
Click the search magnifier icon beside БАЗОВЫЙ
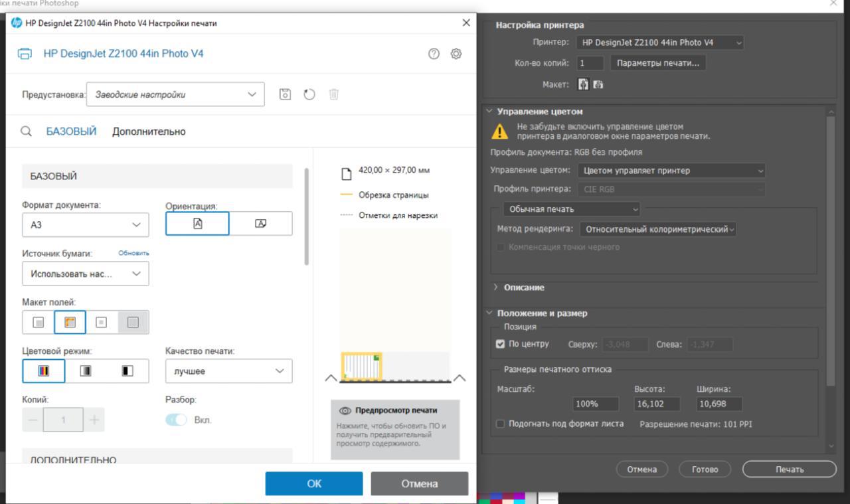pyautogui.click(x=27, y=131)
